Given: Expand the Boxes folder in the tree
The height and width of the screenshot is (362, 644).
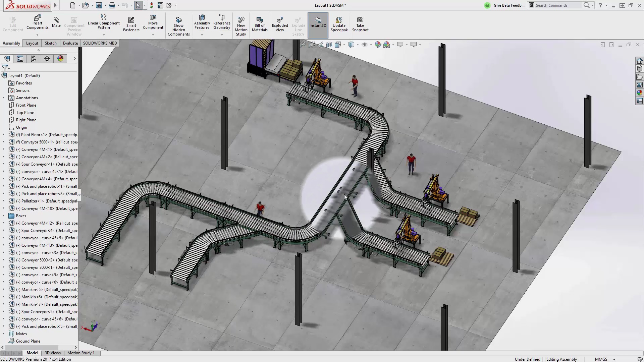Looking at the screenshot, I should (x=3, y=216).
